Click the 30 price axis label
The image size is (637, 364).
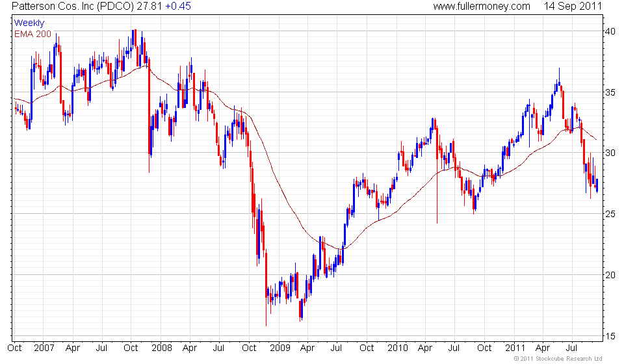point(610,153)
